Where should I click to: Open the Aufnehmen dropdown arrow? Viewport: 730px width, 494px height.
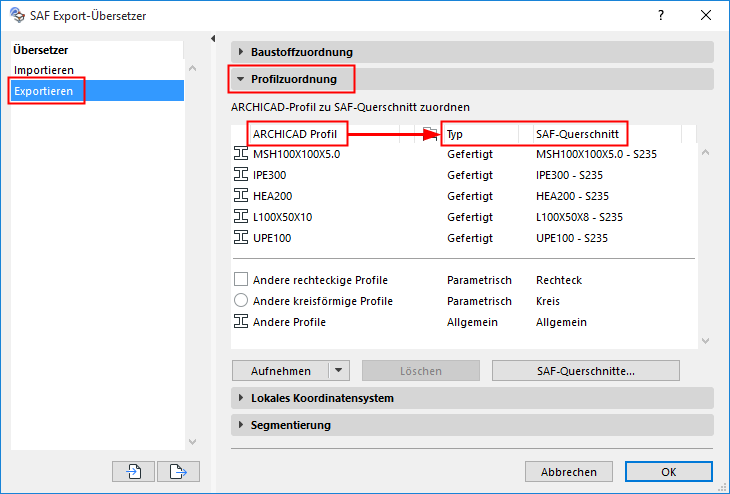339,371
